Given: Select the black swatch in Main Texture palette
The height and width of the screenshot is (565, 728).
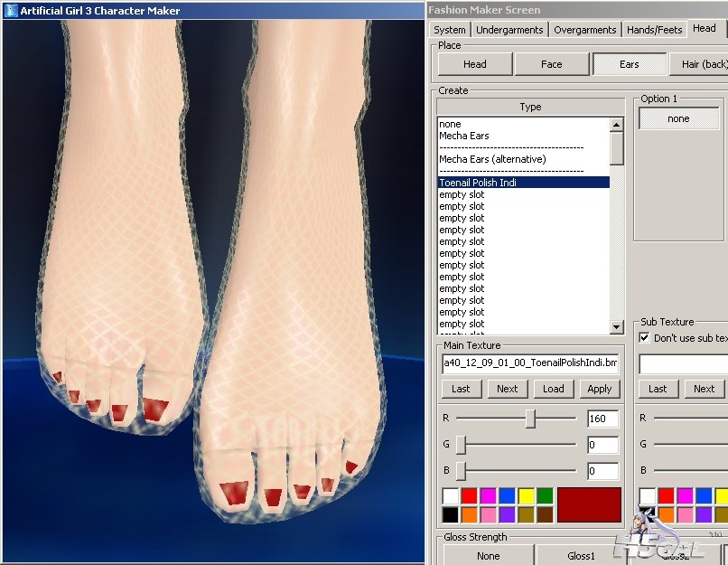Looking at the screenshot, I should coord(450,514).
